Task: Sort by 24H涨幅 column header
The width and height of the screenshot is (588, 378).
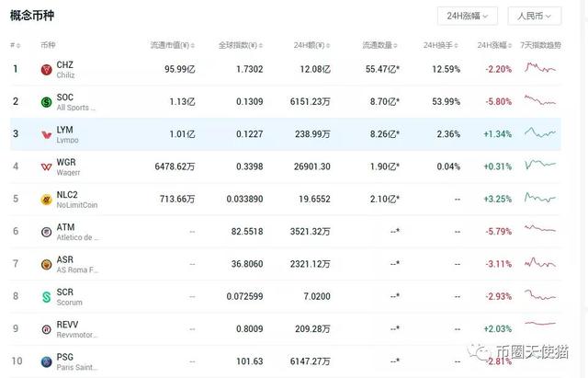Action: coord(494,45)
